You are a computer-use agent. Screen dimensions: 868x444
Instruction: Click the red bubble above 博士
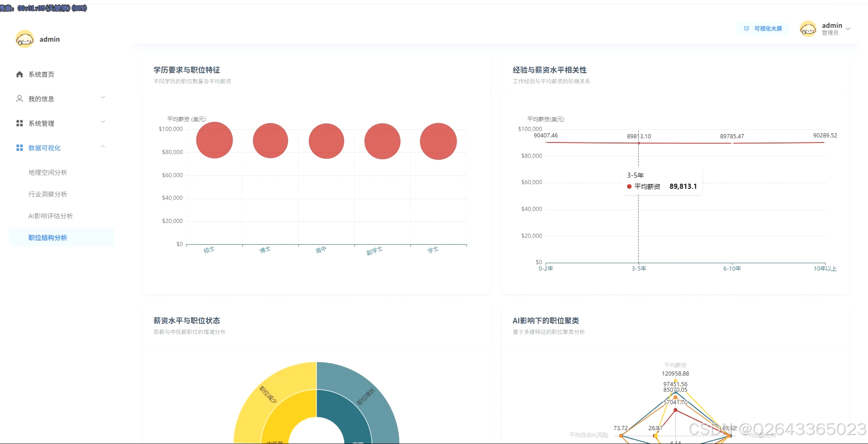point(270,141)
